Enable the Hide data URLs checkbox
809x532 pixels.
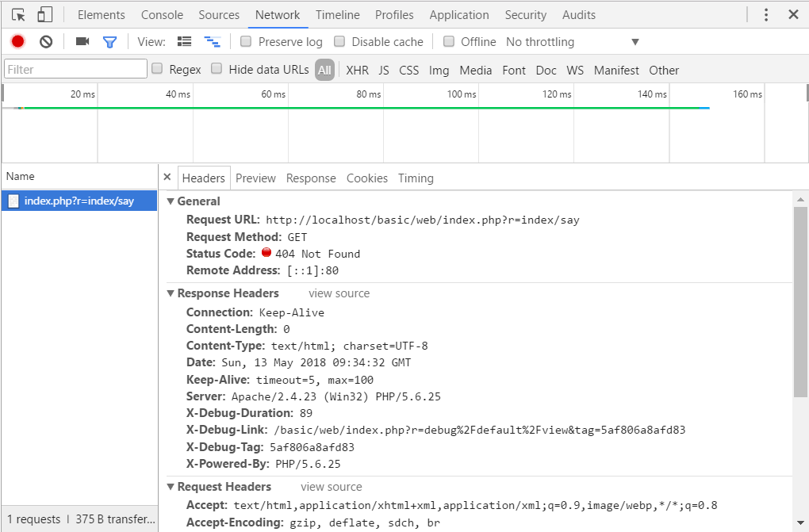(x=217, y=69)
